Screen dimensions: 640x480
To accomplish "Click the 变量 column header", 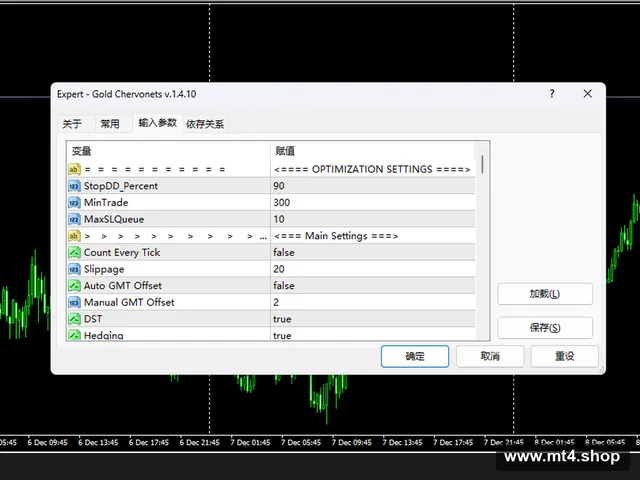I will coord(168,151).
